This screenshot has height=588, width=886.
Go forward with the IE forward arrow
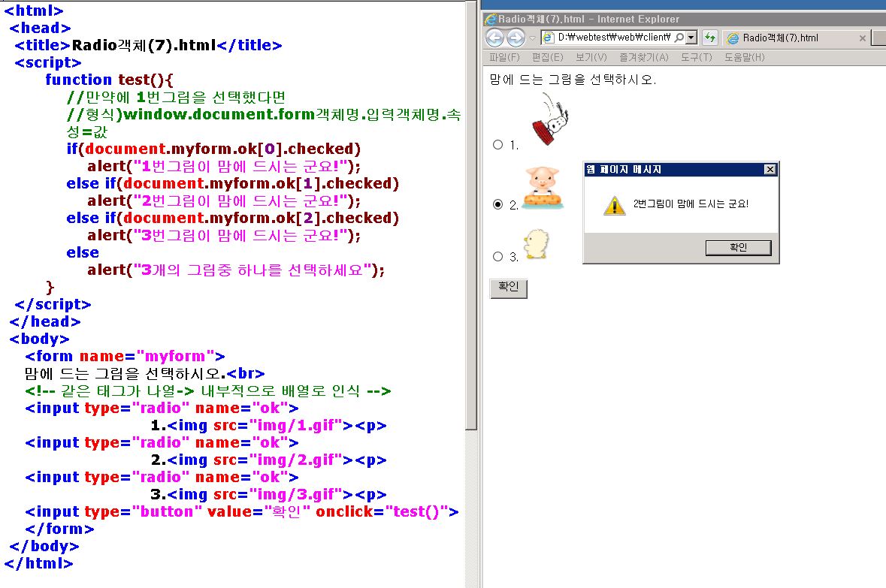coord(516,38)
